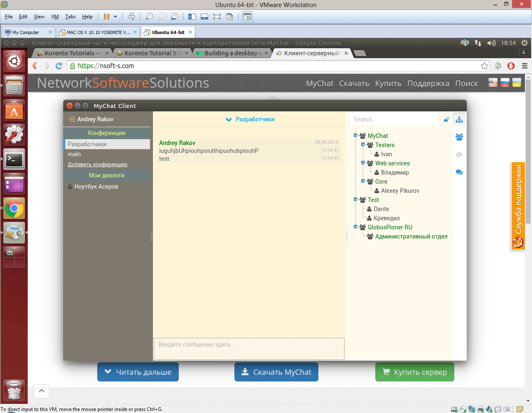Switch to MAC OS X 10.10 YOSEMITE tab

pyautogui.click(x=99, y=32)
